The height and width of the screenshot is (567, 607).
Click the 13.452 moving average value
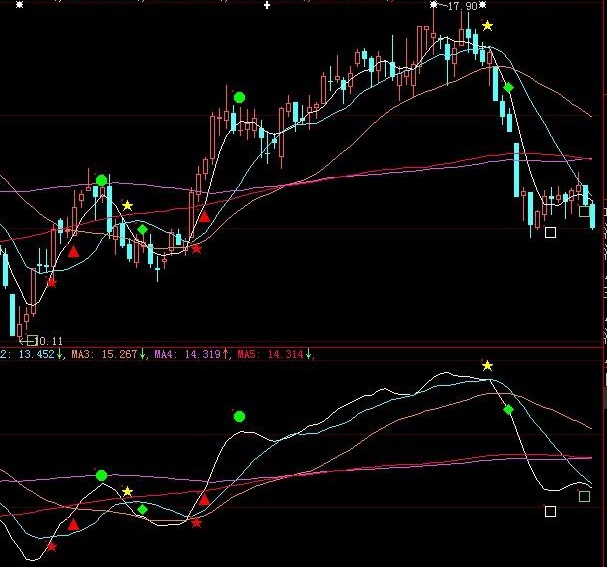point(37,354)
